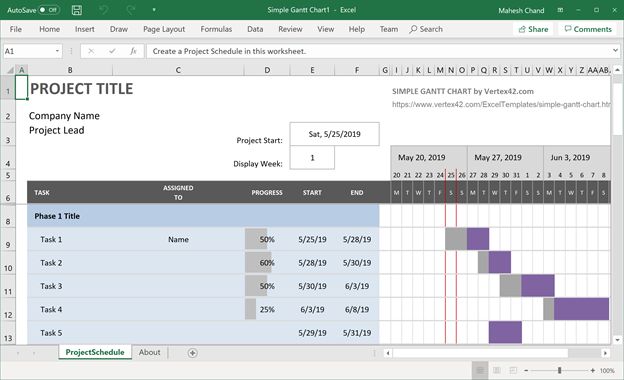Click the New Sheet plus icon
The image size is (624, 380).
point(192,353)
